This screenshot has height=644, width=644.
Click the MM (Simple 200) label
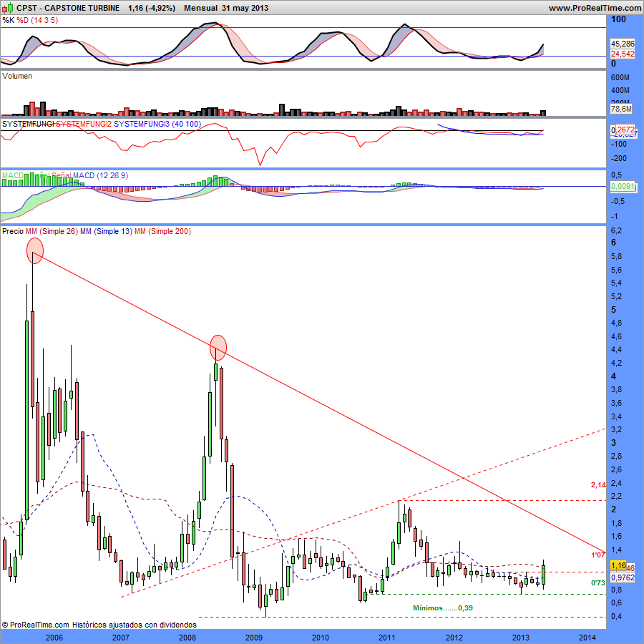(x=162, y=231)
